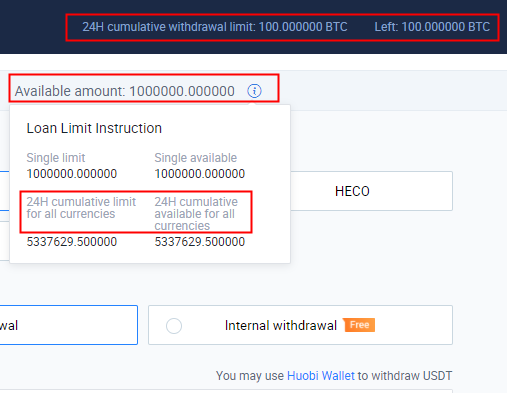Image resolution: width=507 pixels, height=393 pixels.
Task: Click the 24H cumulative limit value 5337629.500000
Action: pos(72,242)
